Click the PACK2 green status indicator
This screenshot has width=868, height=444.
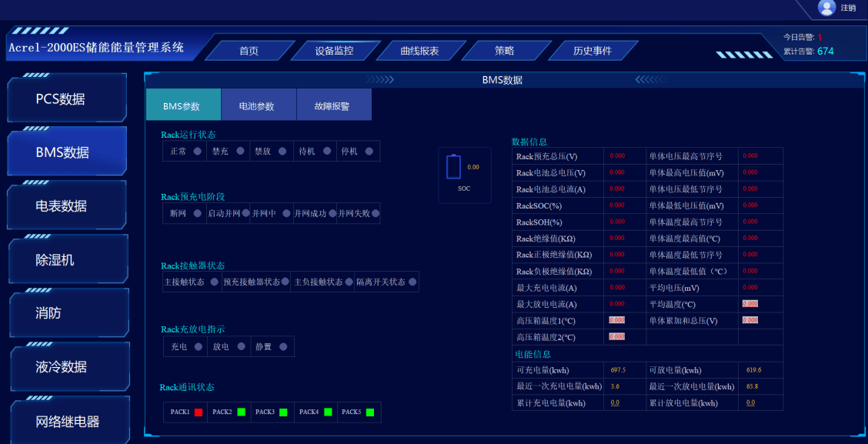pos(241,412)
